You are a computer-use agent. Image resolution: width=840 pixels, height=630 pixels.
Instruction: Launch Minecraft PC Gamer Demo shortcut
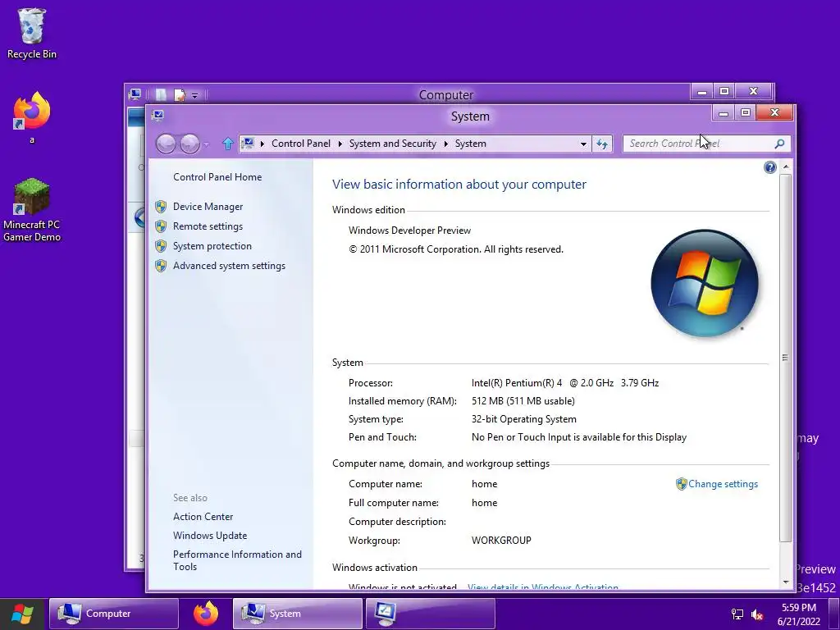coord(32,210)
